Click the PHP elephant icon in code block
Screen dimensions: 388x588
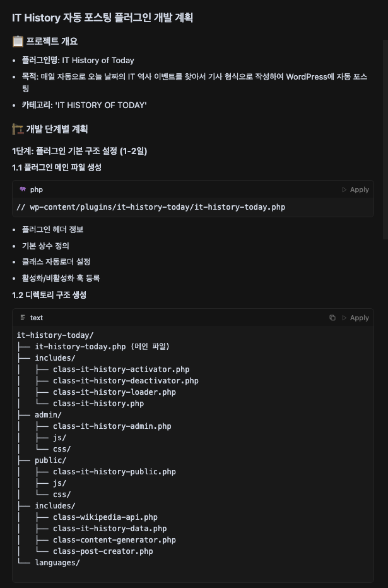point(23,189)
